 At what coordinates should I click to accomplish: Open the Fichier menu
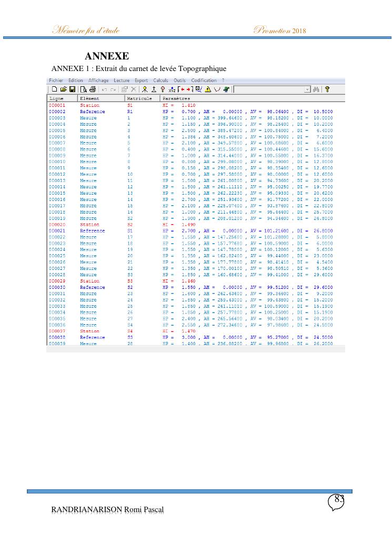[x=55, y=80]
